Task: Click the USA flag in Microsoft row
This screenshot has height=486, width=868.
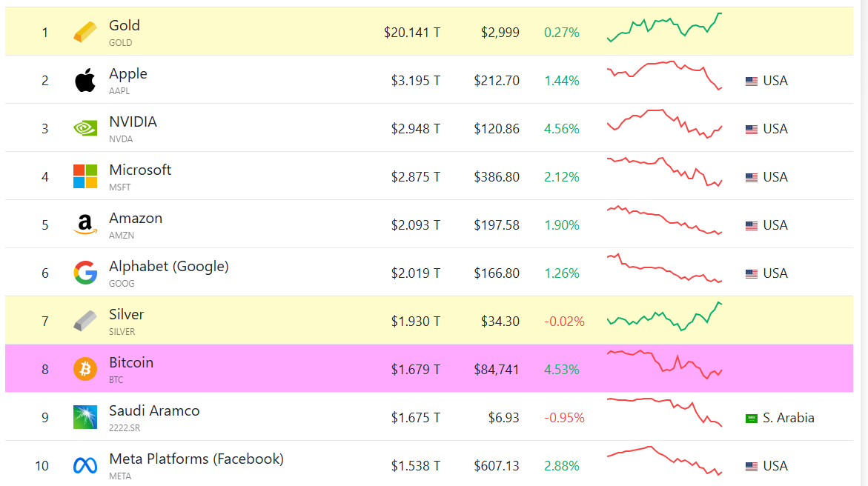Action: 751,178
